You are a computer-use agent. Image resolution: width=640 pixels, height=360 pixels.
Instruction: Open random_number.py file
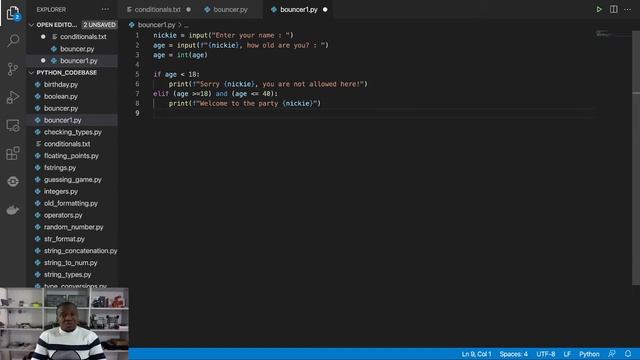click(73, 227)
